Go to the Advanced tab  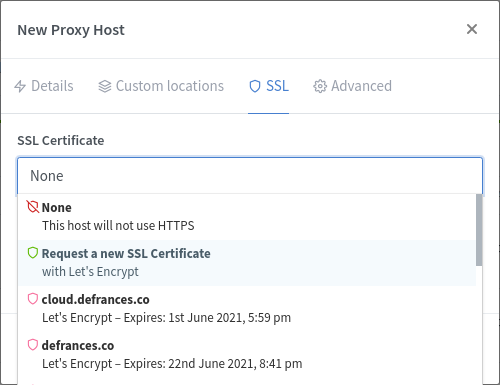click(352, 86)
